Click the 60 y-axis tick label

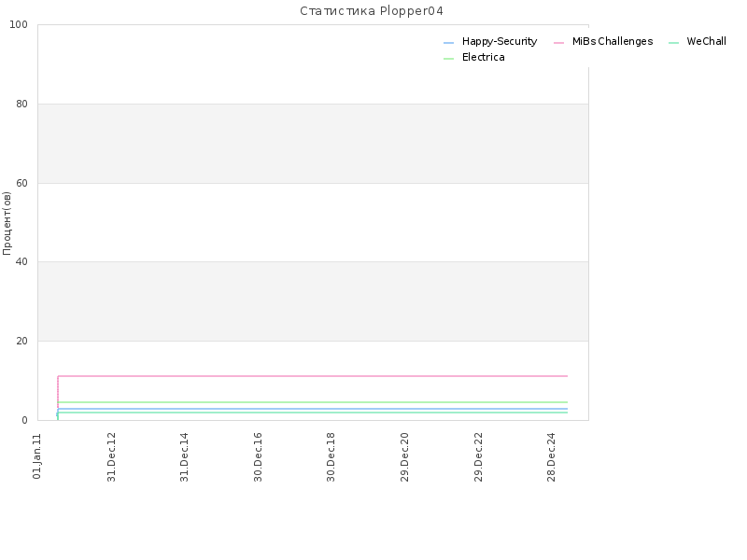pos(21,183)
